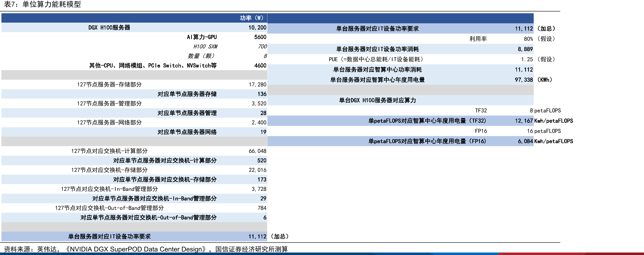
Task: Click the '对应单节点服务器管理' label
Action: (x=187, y=113)
